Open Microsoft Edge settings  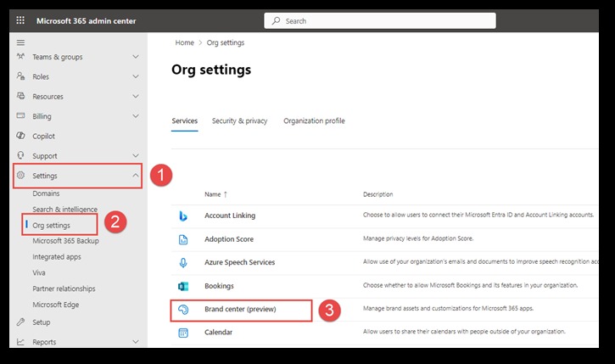[x=56, y=305]
